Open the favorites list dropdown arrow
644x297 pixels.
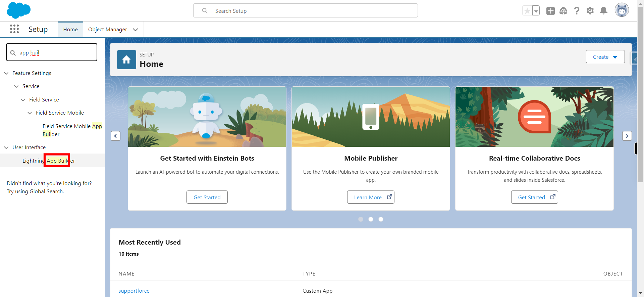(536, 11)
